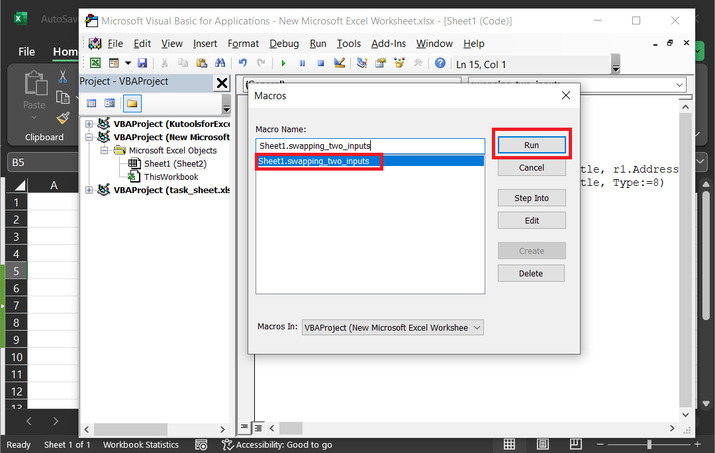
Task: Click the Run button in Macros dialog
Action: [x=531, y=145]
